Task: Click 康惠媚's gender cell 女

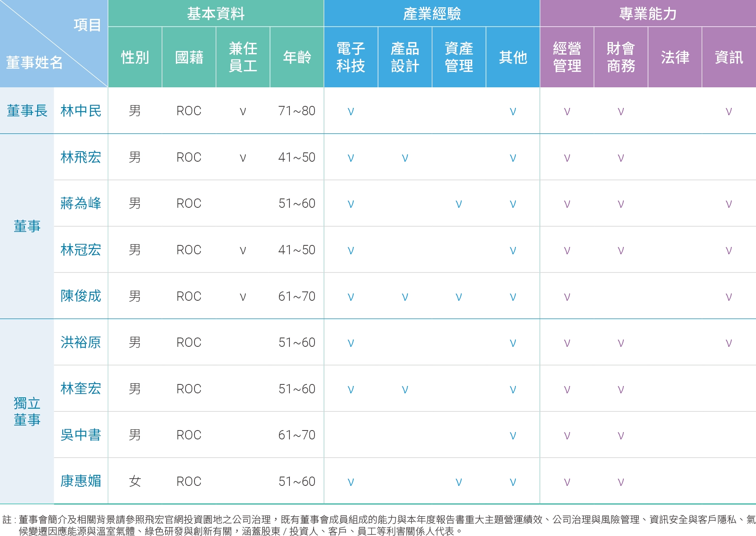Action: pyautogui.click(x=135, y=481)
